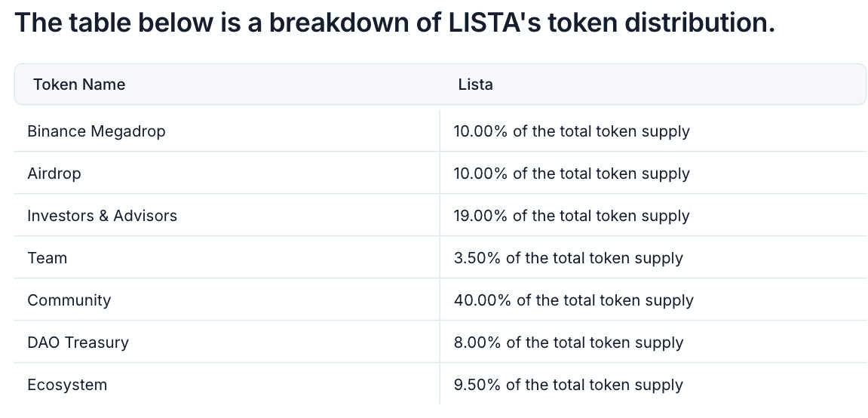
Task: Select the Binance Megadrop row label
Action: pos(96,131)
